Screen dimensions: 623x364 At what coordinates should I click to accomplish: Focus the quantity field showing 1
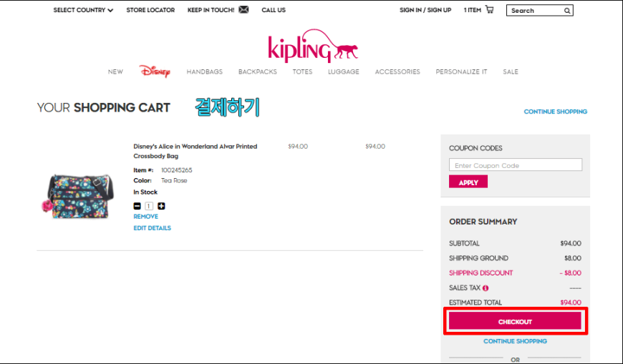(x=149, y=206)
